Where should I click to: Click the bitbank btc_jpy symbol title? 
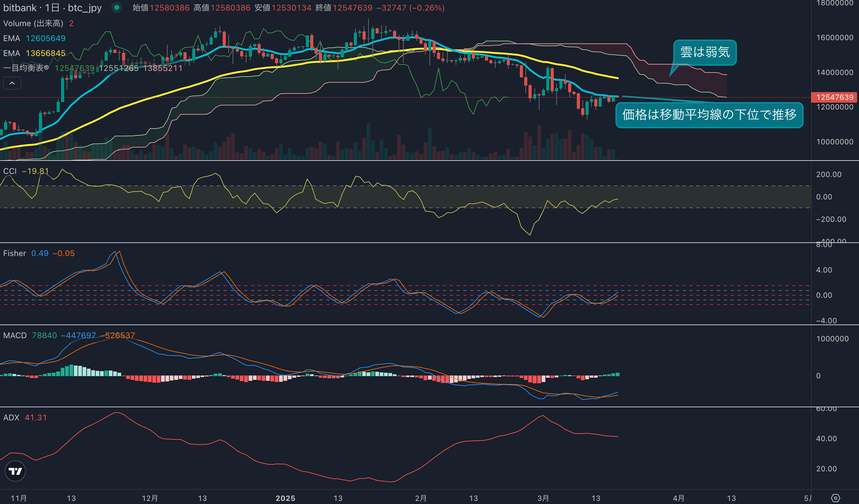point(53,8)
